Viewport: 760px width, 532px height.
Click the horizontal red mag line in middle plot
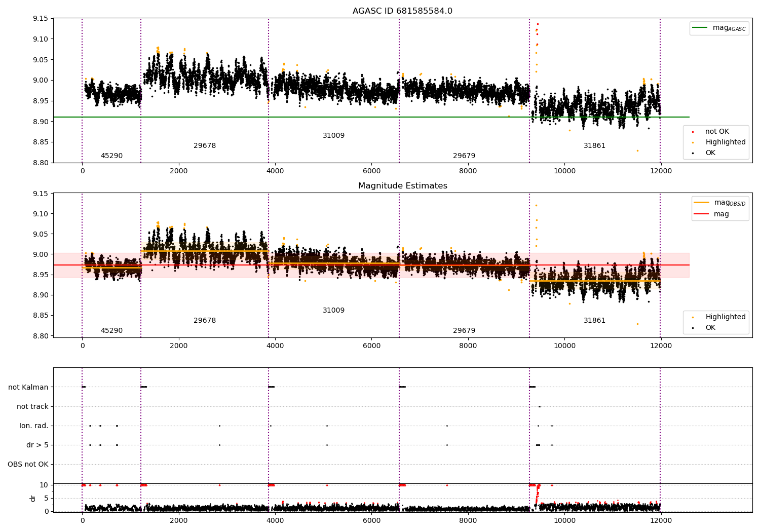point(371,265)
